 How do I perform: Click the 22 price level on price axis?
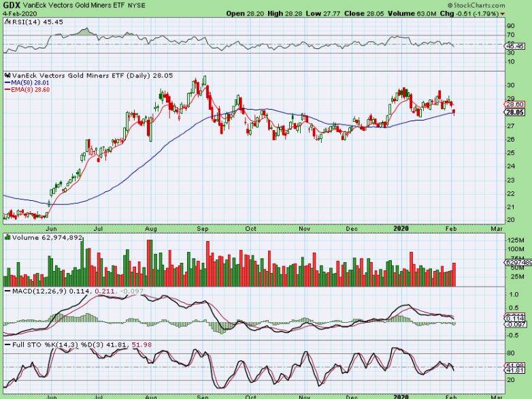tap(511, 193)
